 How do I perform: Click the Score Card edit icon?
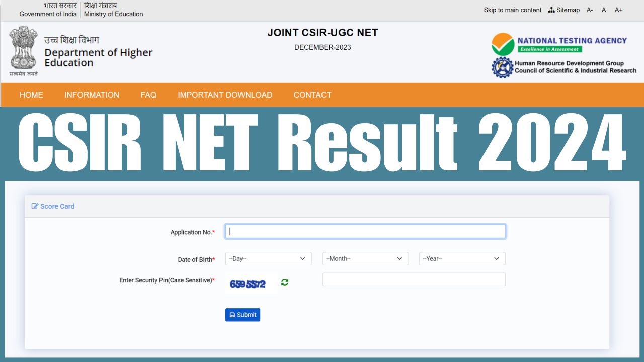pyautogui.click(x=35, y=206)
